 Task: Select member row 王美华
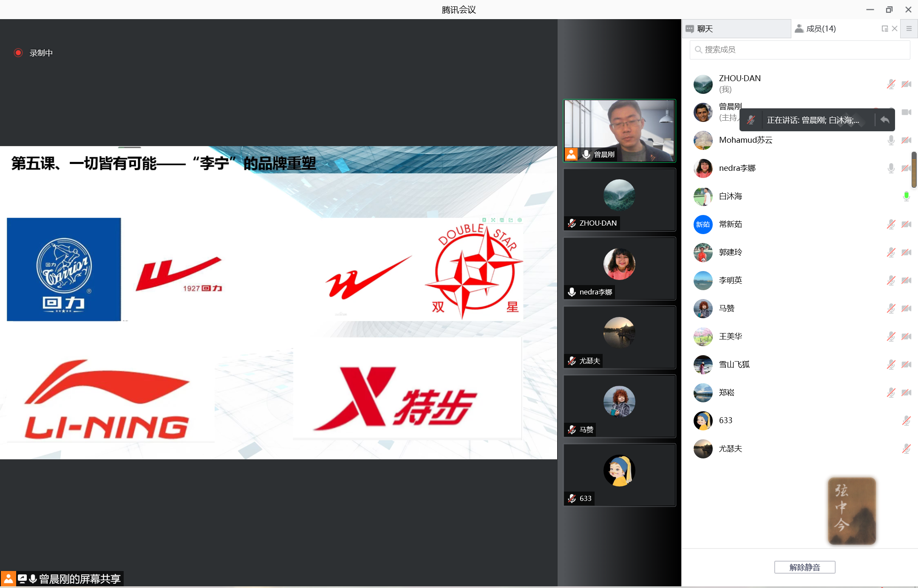click(x=800, y=336)
